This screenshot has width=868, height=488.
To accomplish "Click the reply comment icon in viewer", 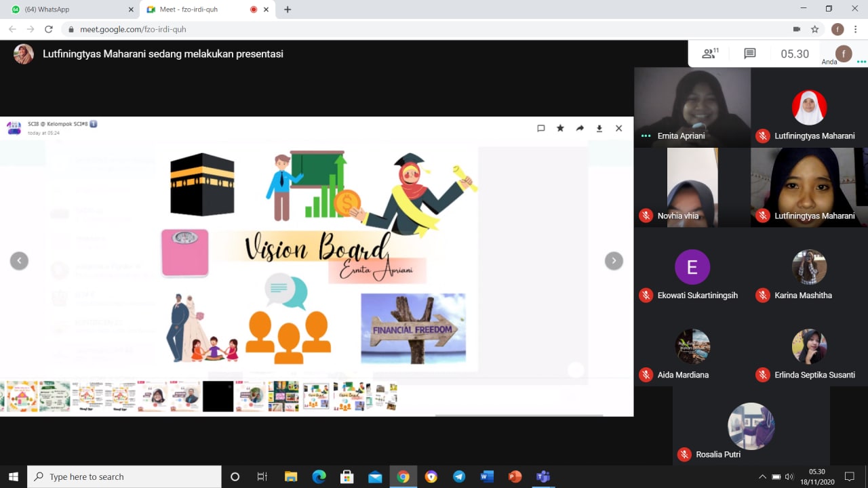I will click(540, 128).
